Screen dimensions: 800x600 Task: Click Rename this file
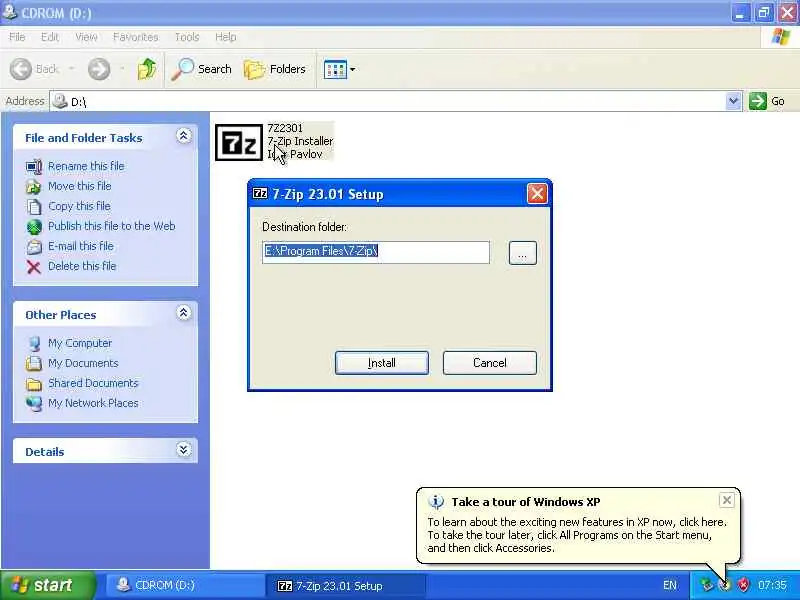tap(86, 166)
